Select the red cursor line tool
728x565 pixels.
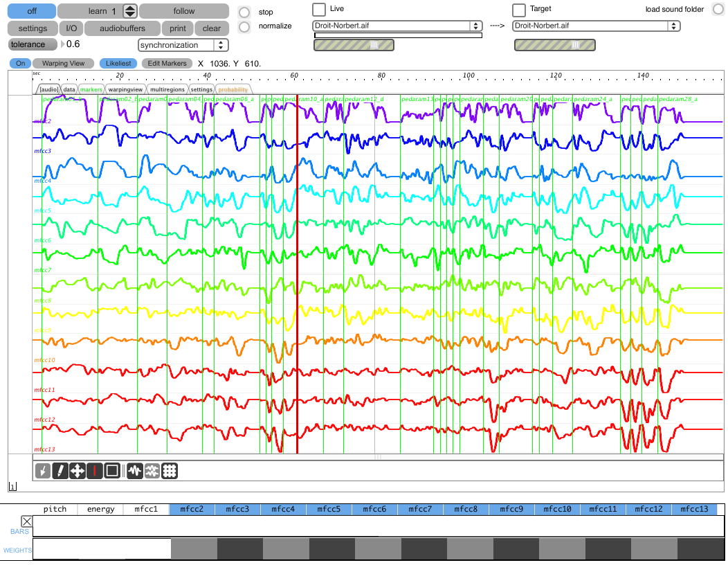pos(95,471)
